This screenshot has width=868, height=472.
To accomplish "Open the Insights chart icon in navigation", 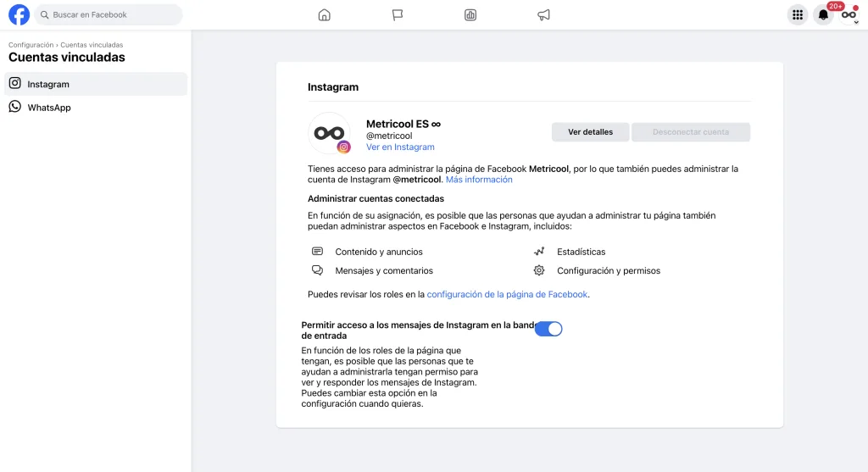I will point(470,15).
